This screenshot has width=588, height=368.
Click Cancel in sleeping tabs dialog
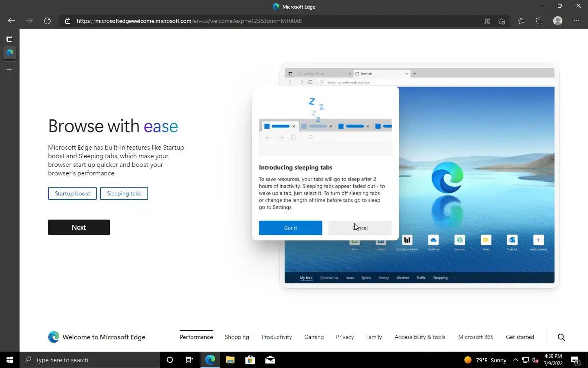pos(360,228)
